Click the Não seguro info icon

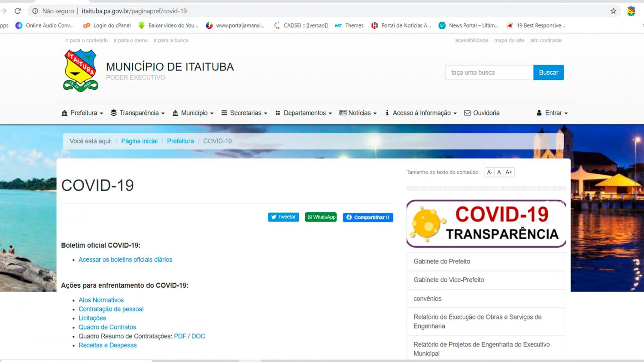click(x=35, y=11)
